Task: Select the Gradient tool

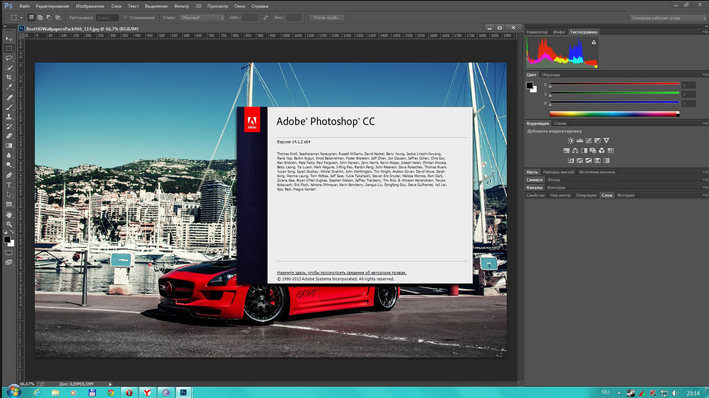Action: click(x=9, y=146)
